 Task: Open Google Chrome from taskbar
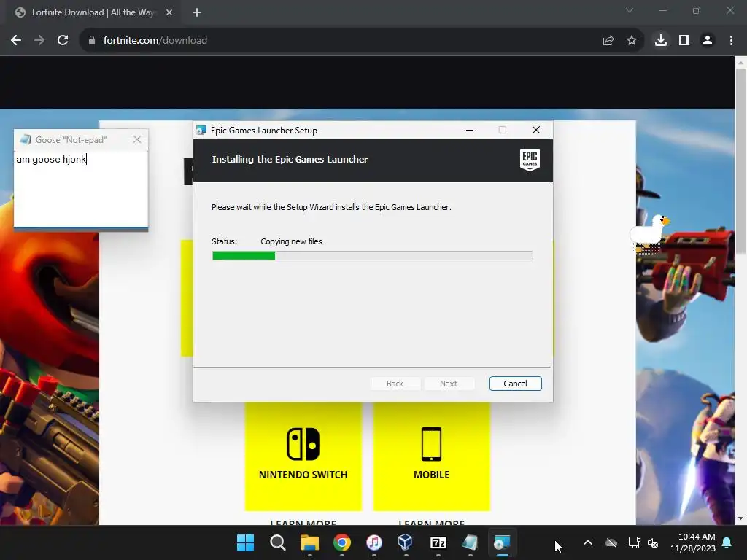[x=341, y=542]
